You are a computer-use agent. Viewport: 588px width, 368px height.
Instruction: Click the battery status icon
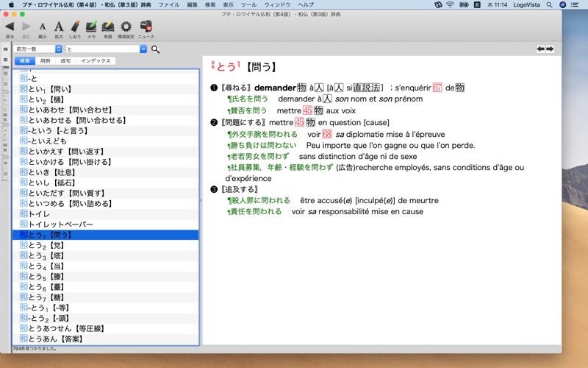[x=464, y=4]
